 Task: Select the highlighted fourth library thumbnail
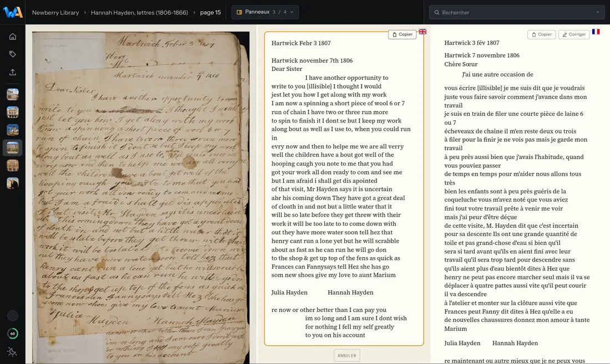pos(12,147)
